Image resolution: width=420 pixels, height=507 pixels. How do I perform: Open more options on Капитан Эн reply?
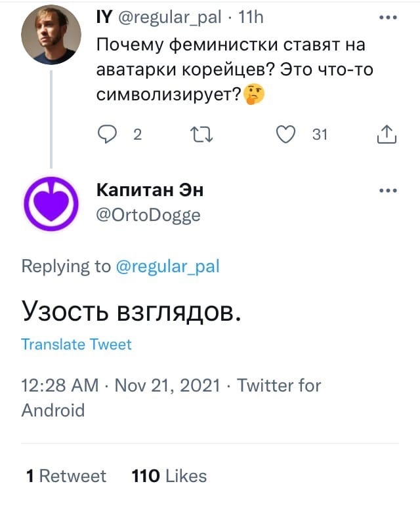[388, 191]
